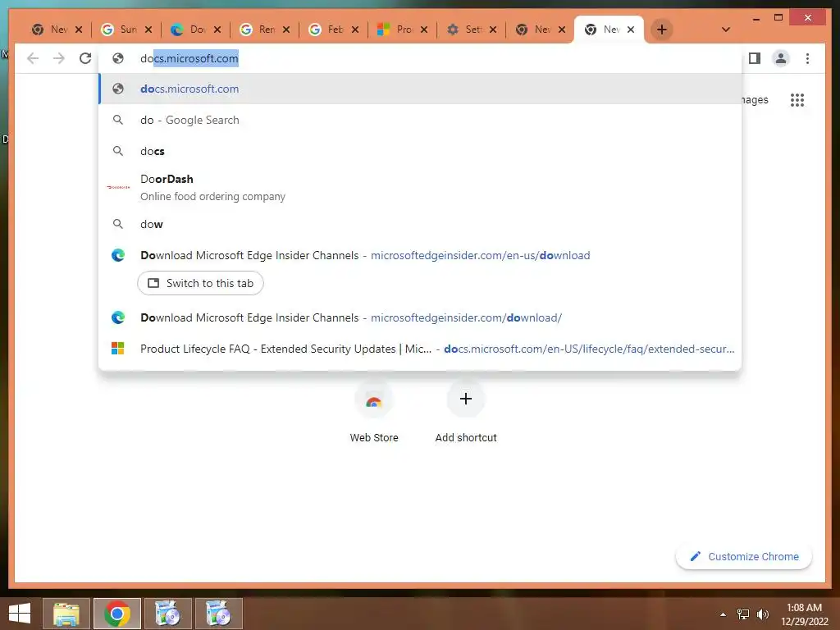This screenshot has height=630, width=840.
Task: Close the Edge Download tab
Action: [x=217, y=30]
